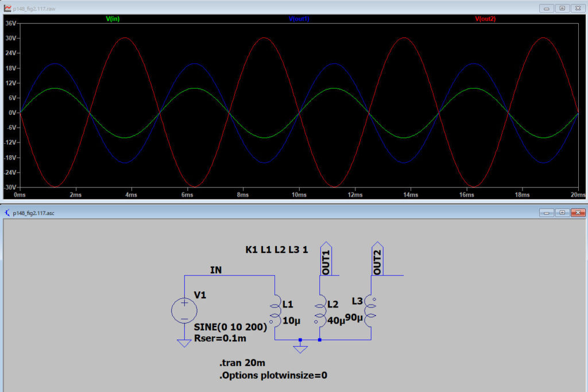
Task: Click the .Options plotwinsize=0 directive
Action: pos(273,375)
